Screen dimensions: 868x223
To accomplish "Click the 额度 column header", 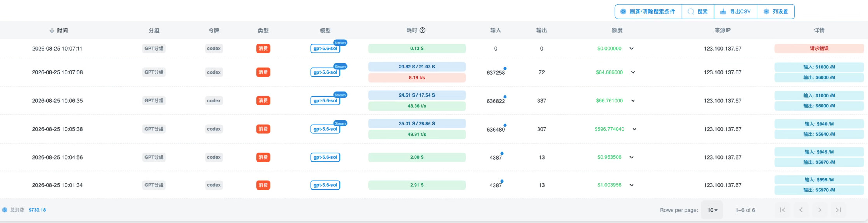I will (617, 30).
